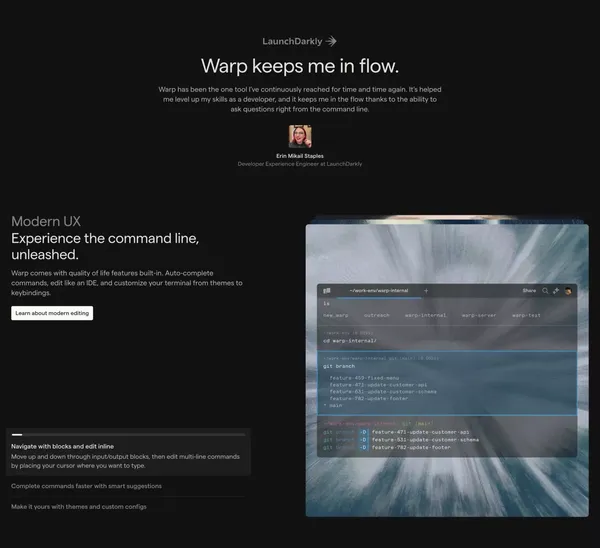Click feature-782-update-footer in git branch output
The image size is (600, 548).
pyautogui.click(x=369, y=398)
